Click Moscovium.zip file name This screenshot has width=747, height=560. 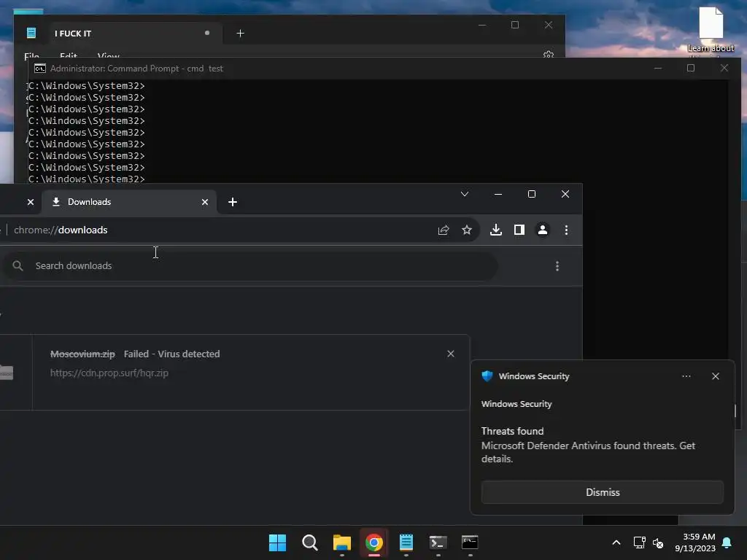click(x=82, y=354)
